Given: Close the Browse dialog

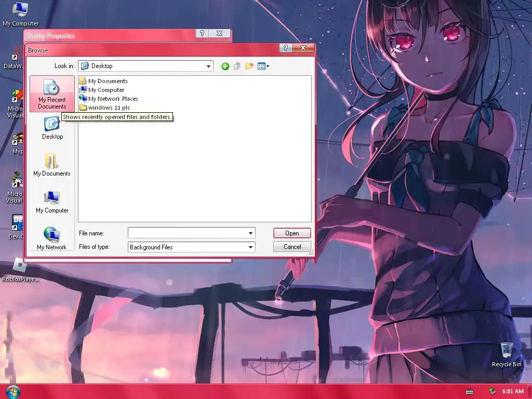Looking at the screenshot, I should tap(303, 48).
